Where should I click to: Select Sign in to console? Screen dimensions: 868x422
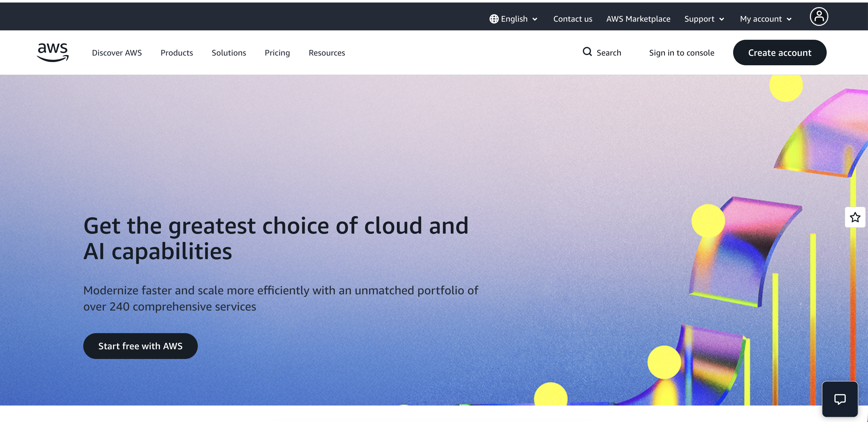click(682, 53)
